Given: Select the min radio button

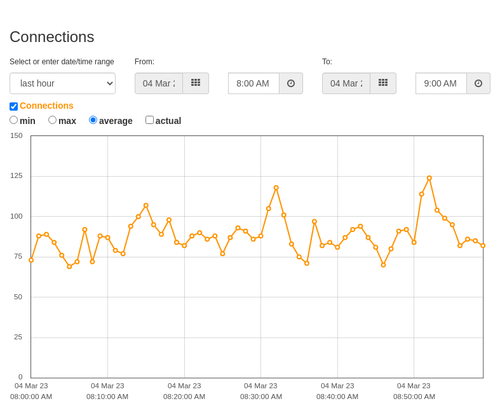Looking at the screenshot, I should [14, 120].
